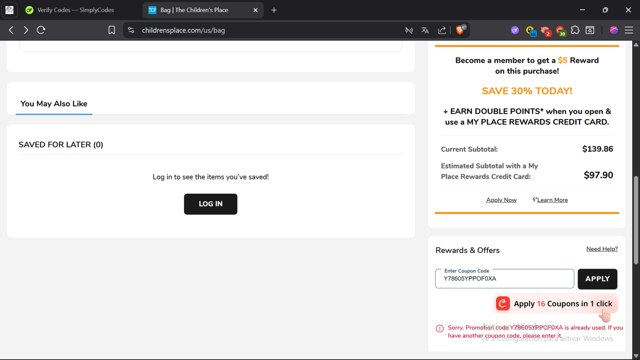The image size is (640, 360).
Task: Reload the current page
Action: (41, 30)
